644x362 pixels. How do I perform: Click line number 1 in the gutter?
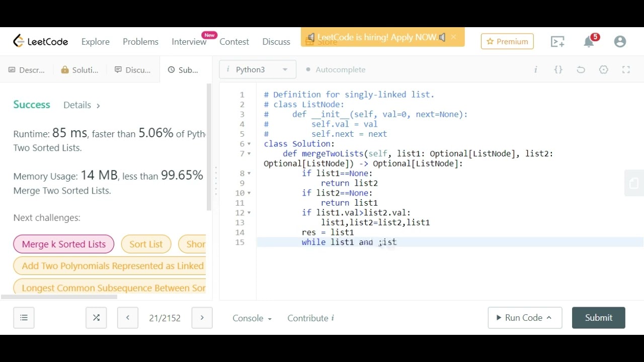(x=242, y=95)
